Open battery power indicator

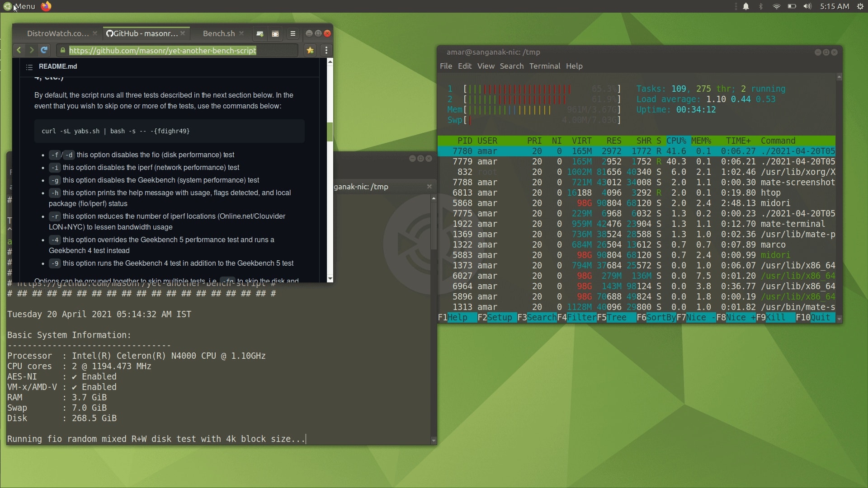click(792, 6)
